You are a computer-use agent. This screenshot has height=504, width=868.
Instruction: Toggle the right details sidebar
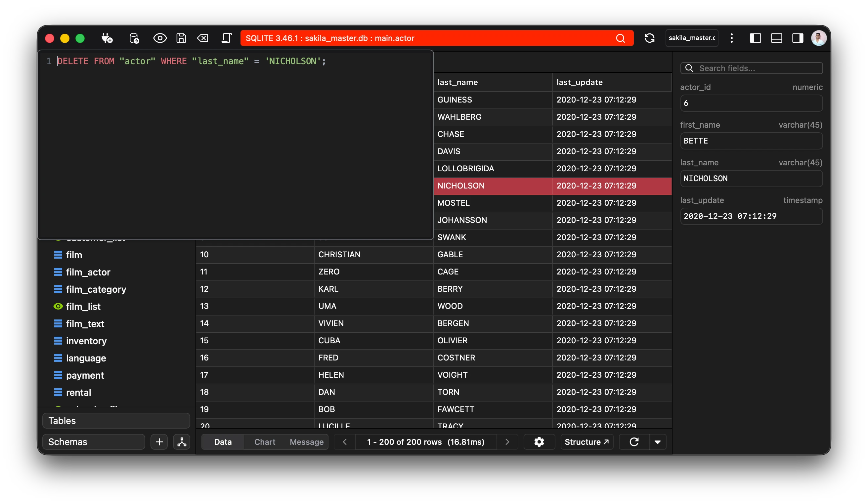tap(798, 38)
